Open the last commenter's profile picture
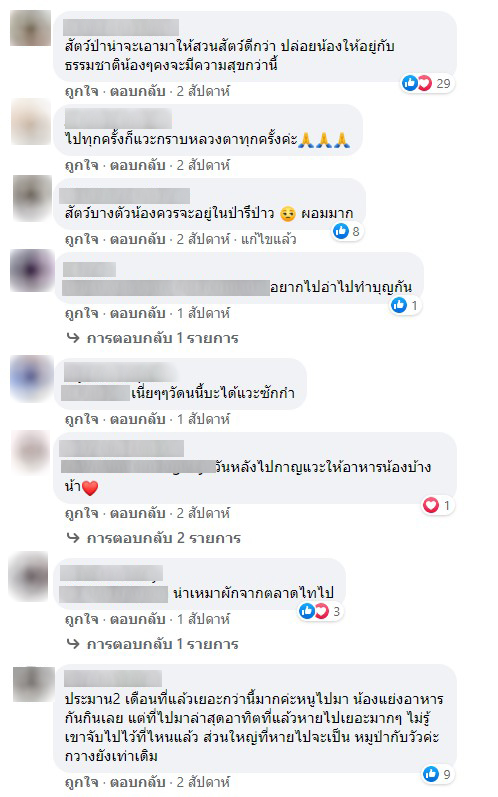Image resolution: width=498 pixels, height=797 pixels. (33, 684)
